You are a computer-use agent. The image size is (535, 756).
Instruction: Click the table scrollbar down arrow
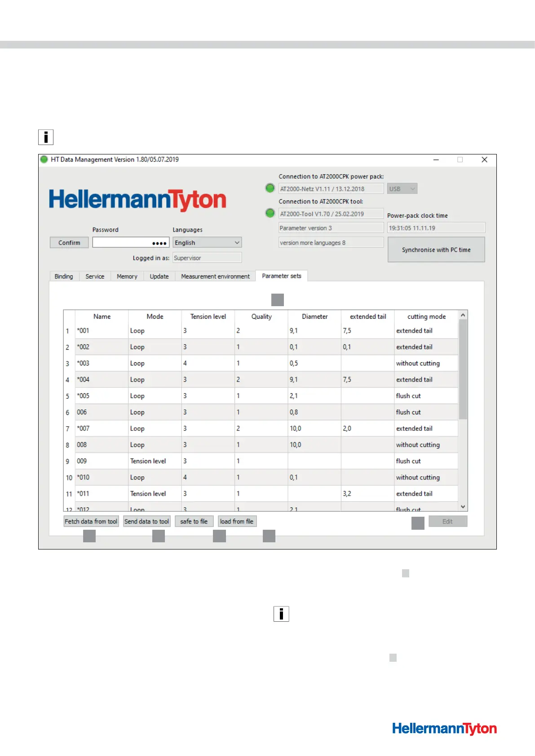463,506
